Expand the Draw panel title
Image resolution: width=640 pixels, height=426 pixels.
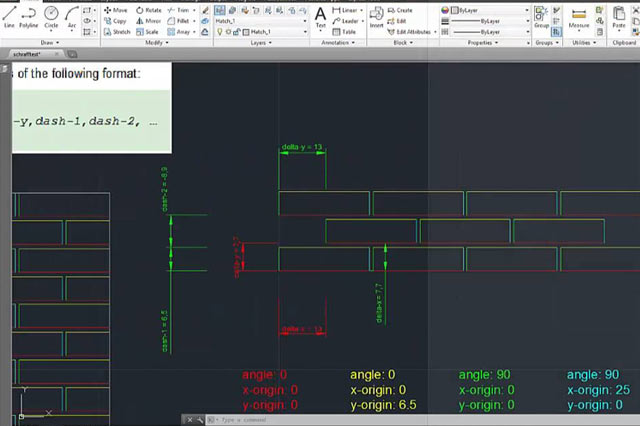click(50, 42)
